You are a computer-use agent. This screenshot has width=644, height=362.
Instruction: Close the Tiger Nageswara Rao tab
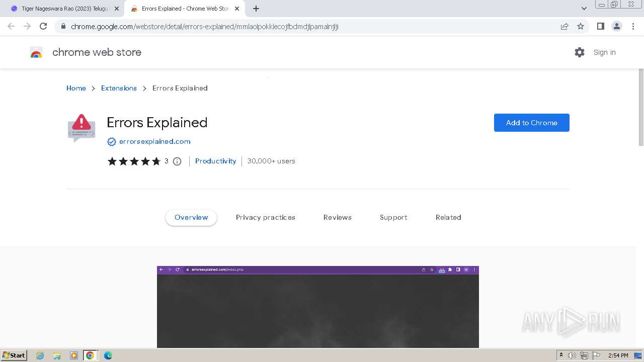[116, 9]
